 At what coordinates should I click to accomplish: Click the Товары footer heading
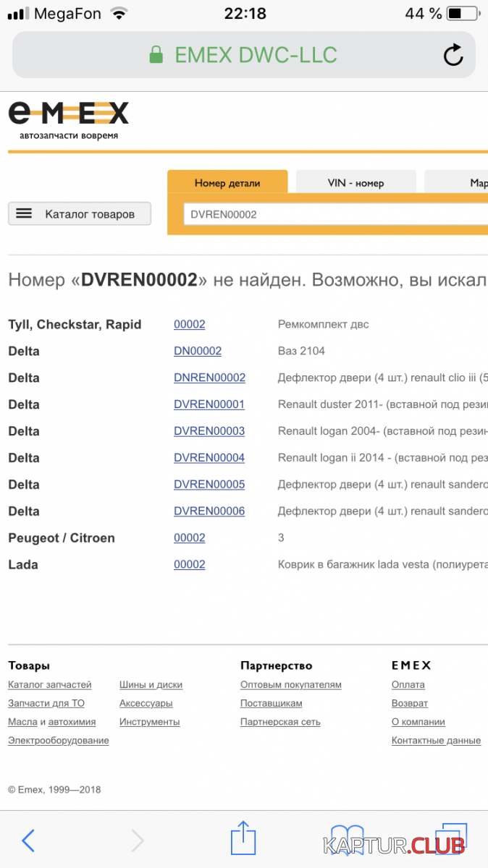(29, 665)
